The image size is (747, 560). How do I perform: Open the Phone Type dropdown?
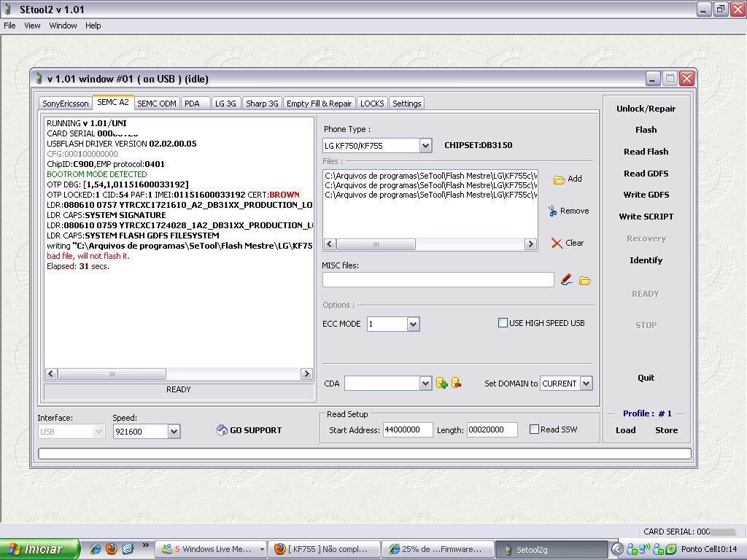[x=425, y=146]
